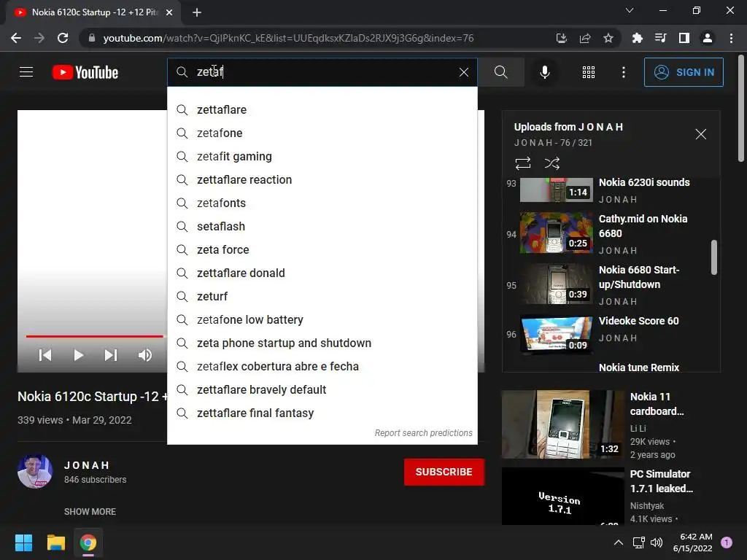The image size is (747, 560).
Task: Pick 'zettaflare final fantasy' suggestion
Action: click(322, 413)
